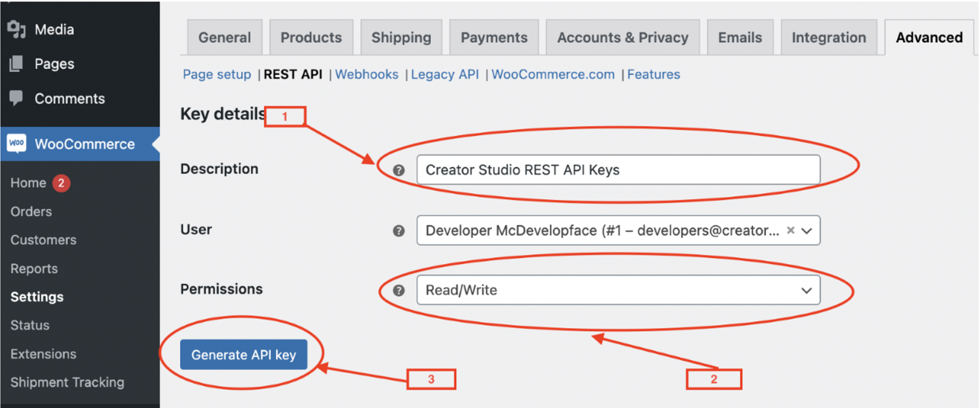The height and width of the screenshot is (408, 980).
Task: Open the Reports submenu item
Action: pyautogui.click(x=34, y=269)
